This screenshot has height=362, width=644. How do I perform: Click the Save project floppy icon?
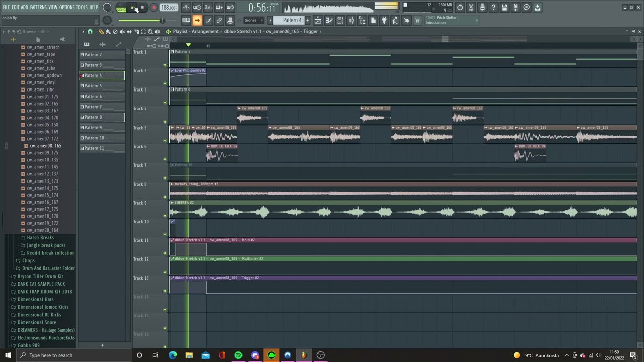coord(504,7)
